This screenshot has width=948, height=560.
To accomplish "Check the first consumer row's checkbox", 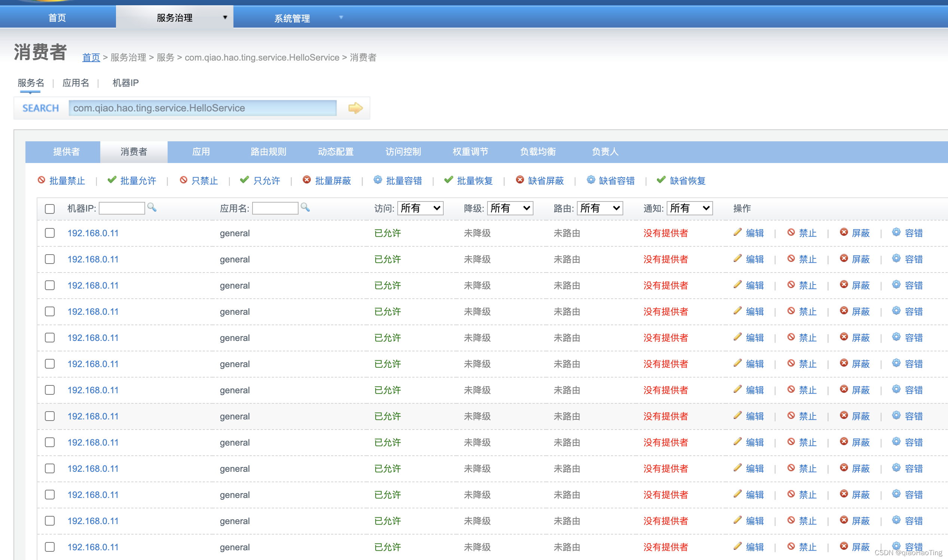I will click(x=50, y=233).
